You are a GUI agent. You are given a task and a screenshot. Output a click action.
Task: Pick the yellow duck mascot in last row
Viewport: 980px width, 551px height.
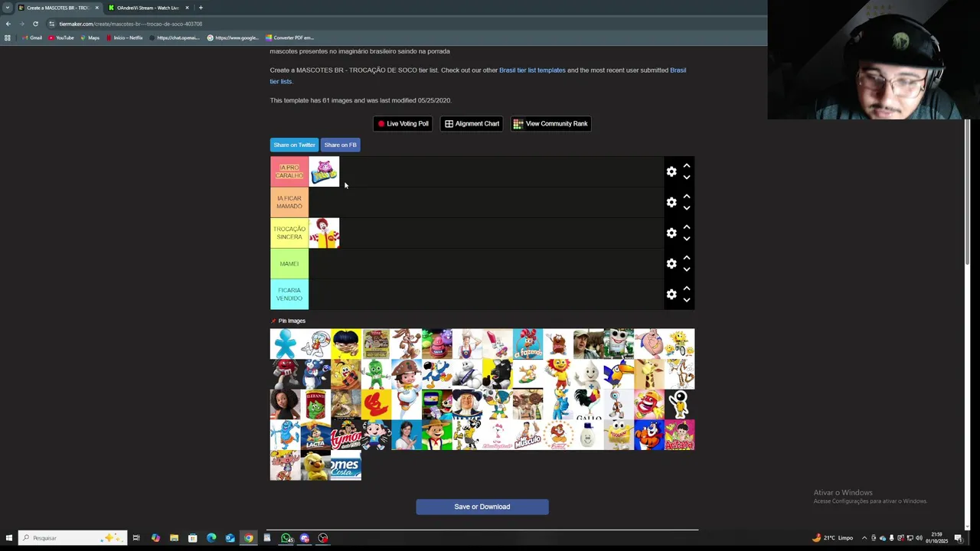tap(315, 465)
